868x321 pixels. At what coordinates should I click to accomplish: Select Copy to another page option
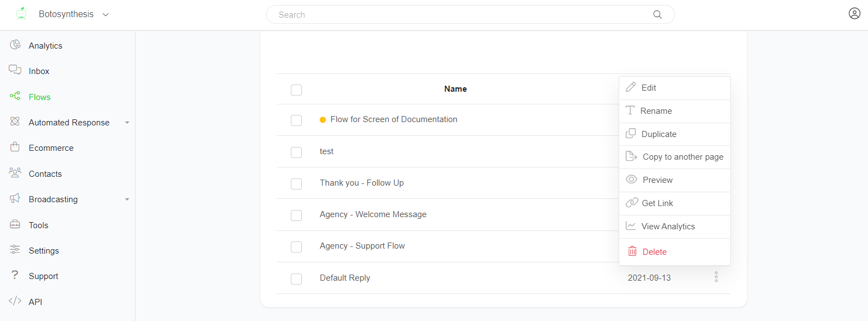click(x=682, y=157)
